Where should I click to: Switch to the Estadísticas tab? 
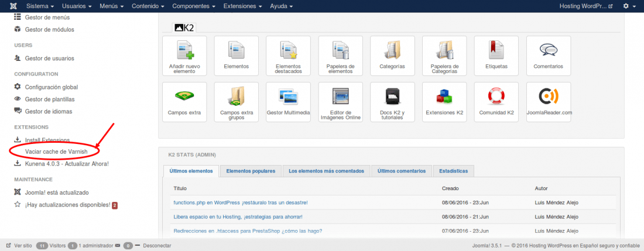(x=453, y=171)
